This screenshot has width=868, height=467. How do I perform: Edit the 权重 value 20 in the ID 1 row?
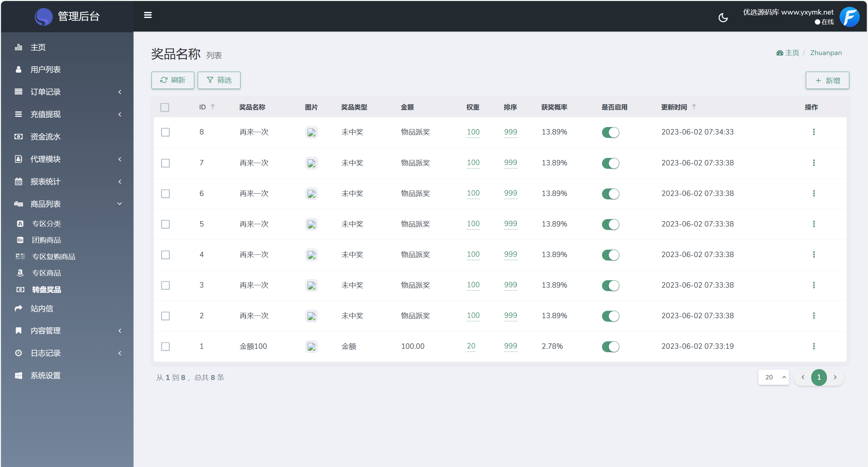pos(471,346)
